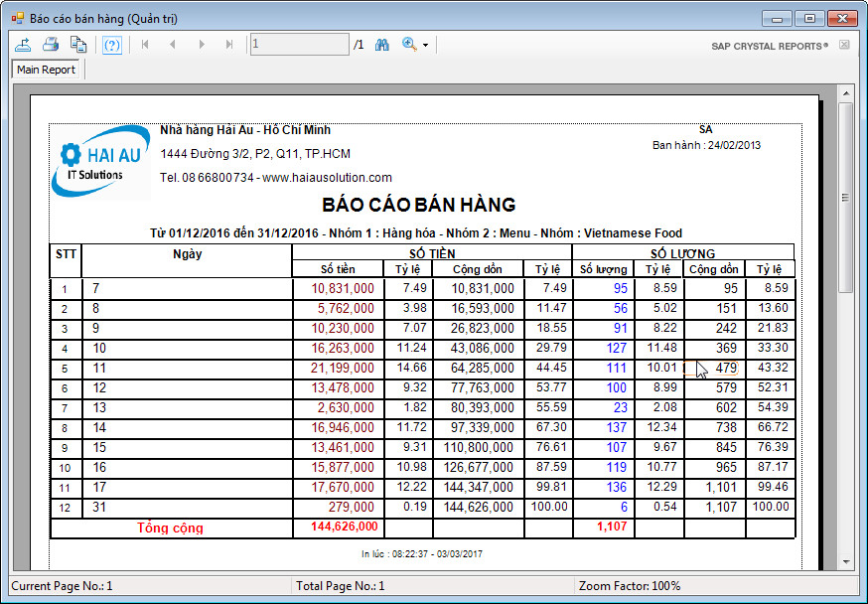The image size is (868, 604).
Task: Click cumulative quantity '1,101'
Action: click(721, 488)
